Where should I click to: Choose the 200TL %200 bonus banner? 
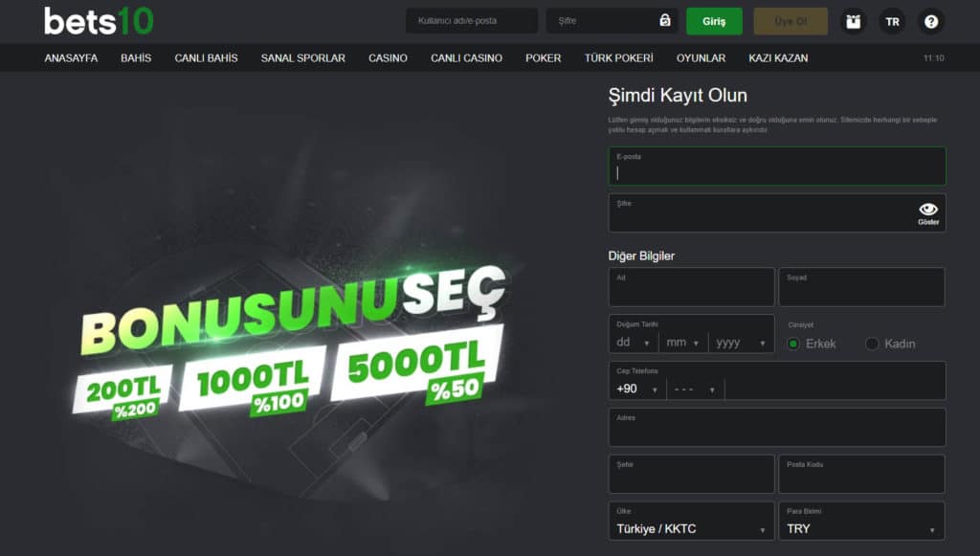tap(123, 392)
